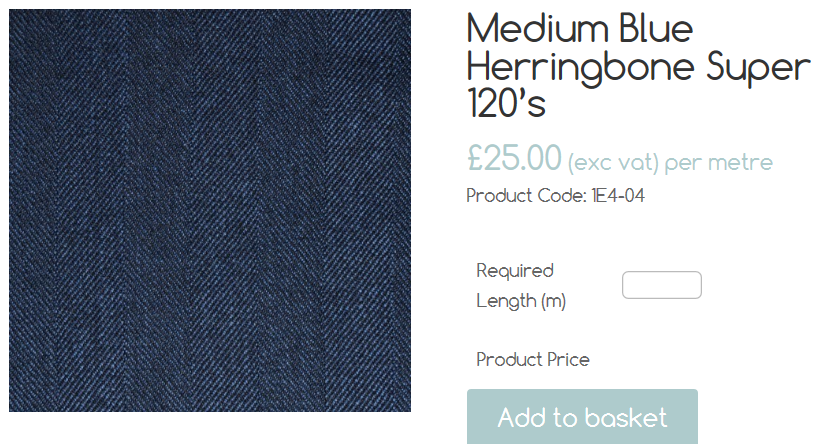The image size is (813, 444).
Task: Click the word "Price" in Product Price
Action: [x=569, y=359]
